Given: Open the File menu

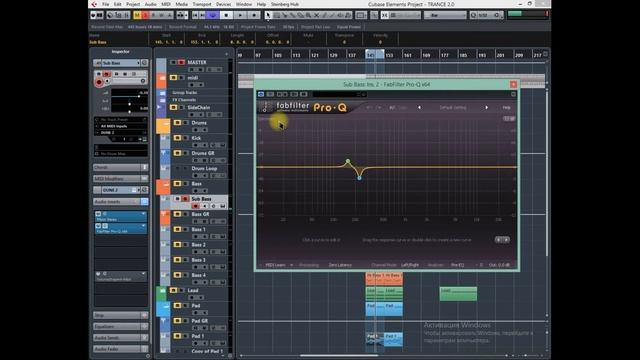Looking at the screenshot, I should click(105, 4).
